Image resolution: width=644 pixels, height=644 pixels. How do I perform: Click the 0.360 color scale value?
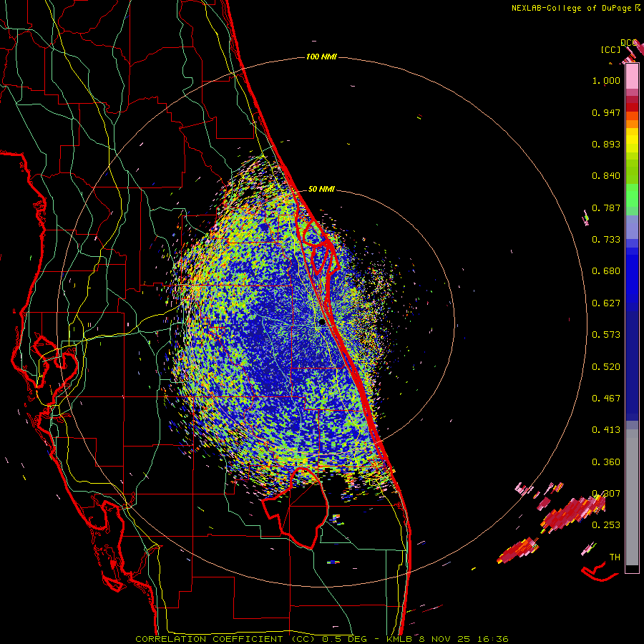click(606, 462)
